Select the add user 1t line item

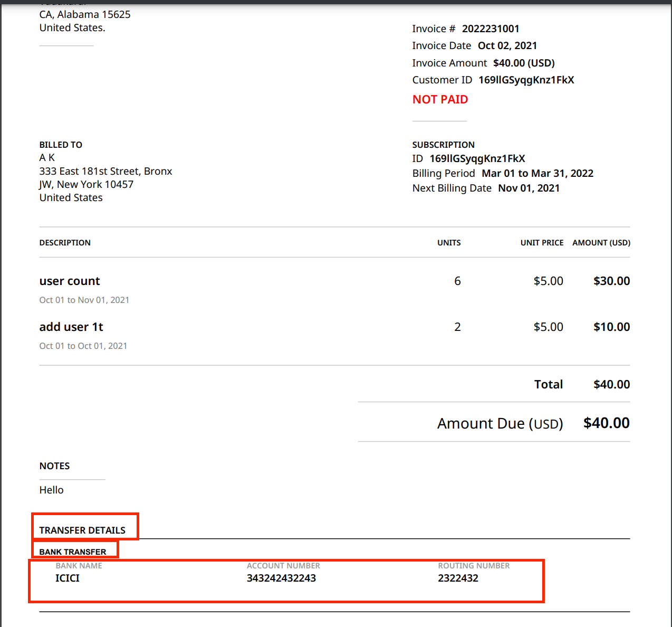[x=71, y=327]
